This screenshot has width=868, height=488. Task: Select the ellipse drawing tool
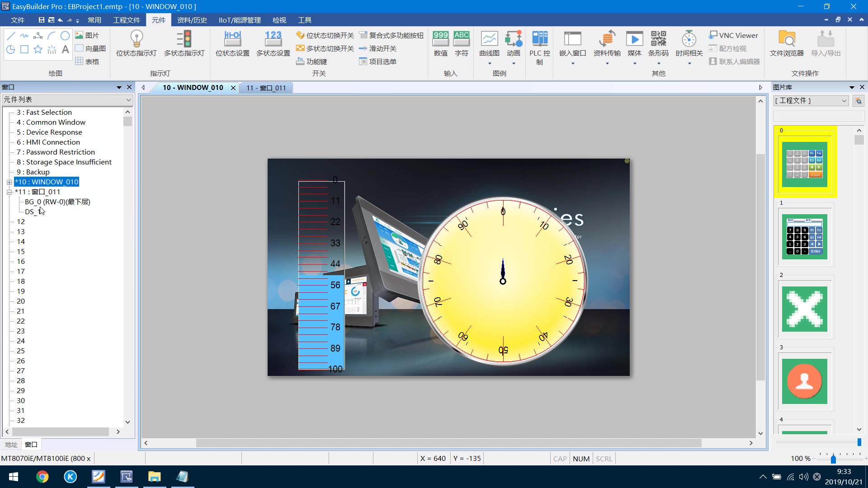pos(65,36)
